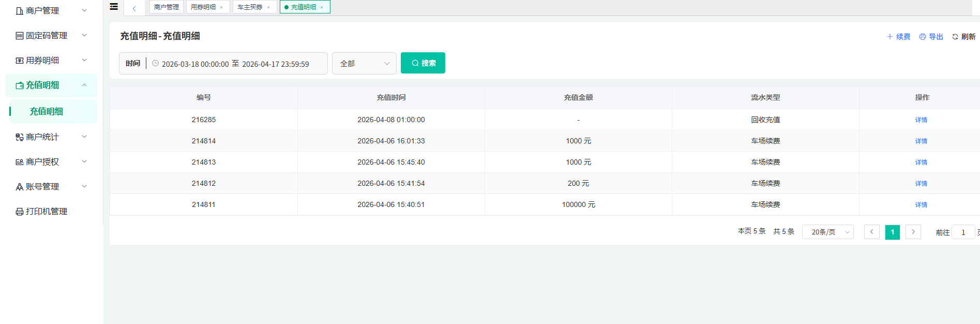Click the 100000 元 amount cell

pyautogui.click(x=579, y=204)
